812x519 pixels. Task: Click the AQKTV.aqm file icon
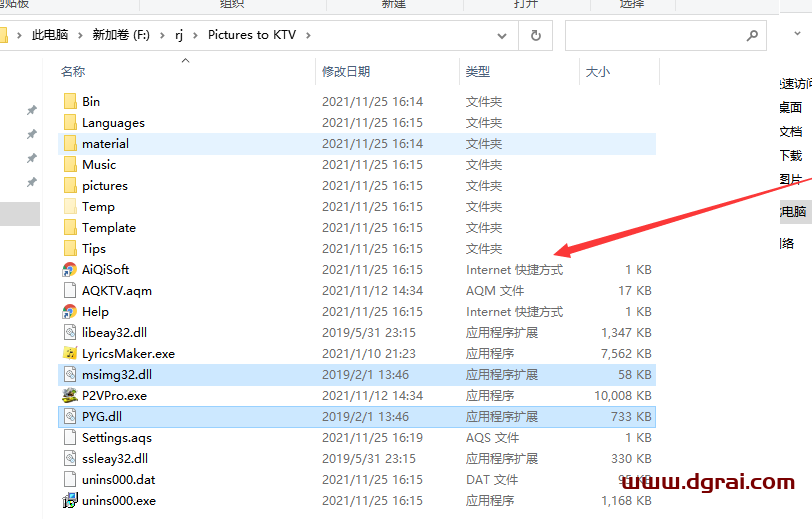[70, 290]
